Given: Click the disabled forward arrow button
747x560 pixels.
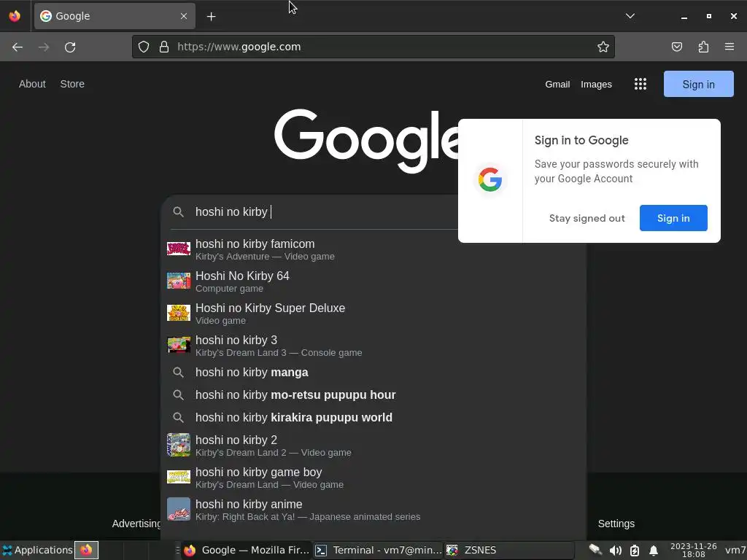Looking at the screenshot, I should pos(44,47).
